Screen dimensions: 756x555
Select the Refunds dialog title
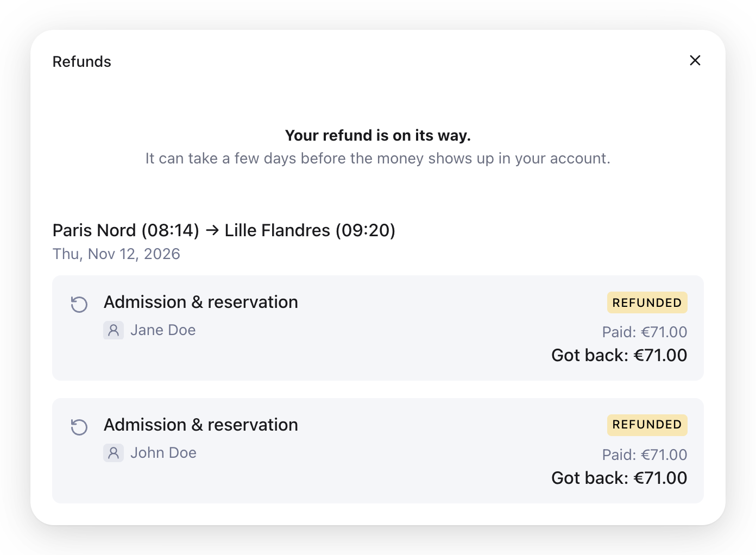click(x=81, y=62)
